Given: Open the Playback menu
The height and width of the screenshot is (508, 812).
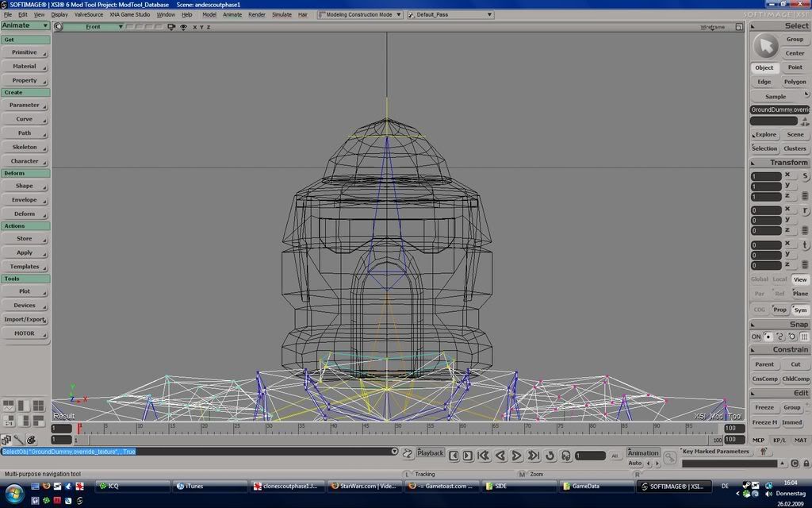Looking at the screenshot, I should tap(431, 452).
